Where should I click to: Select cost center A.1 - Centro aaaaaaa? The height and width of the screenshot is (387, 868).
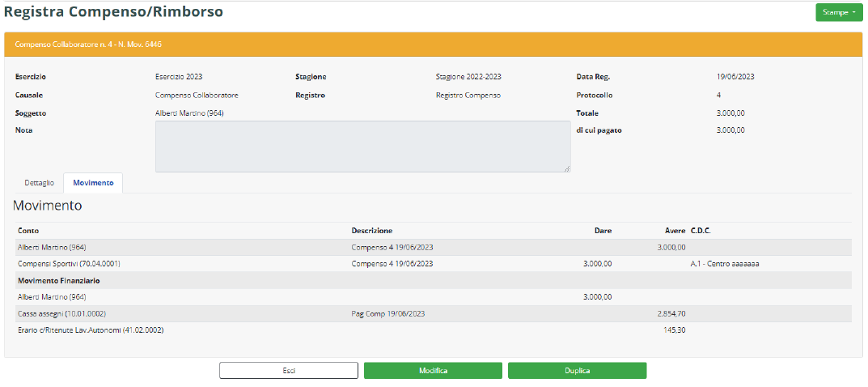click(x=724, y=264)
